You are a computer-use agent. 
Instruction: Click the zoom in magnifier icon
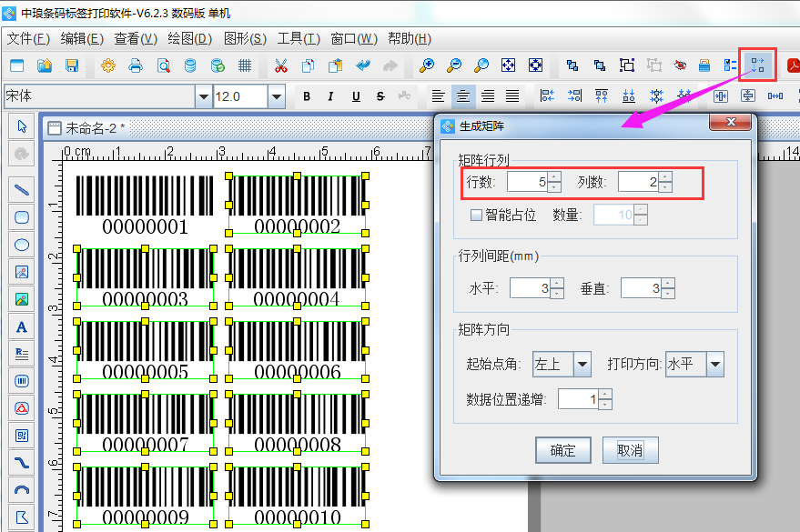click(x=426, y=65)
